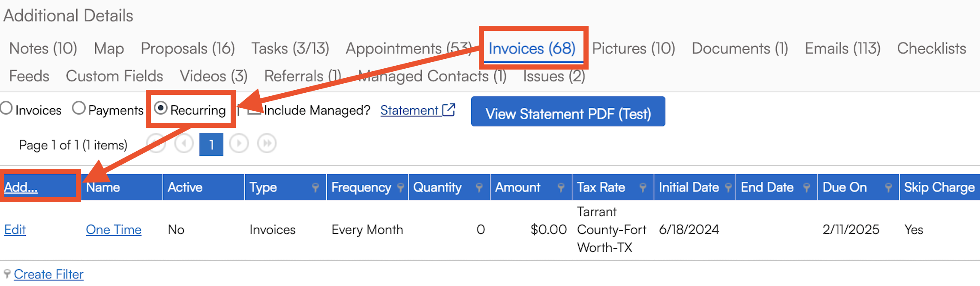The height and width of the screenshot is (286, 980).
Task: Select page number 1 in pager
Action: tap(211, 144)
